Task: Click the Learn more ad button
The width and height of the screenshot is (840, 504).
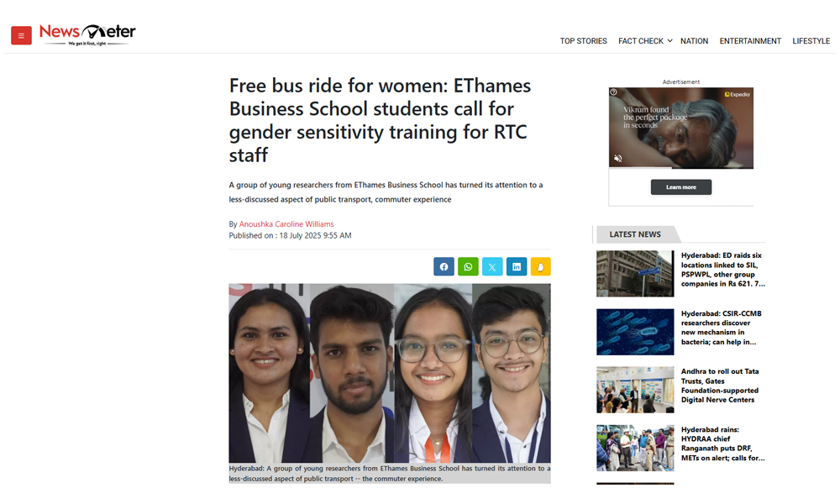Action: coord(681,187)
